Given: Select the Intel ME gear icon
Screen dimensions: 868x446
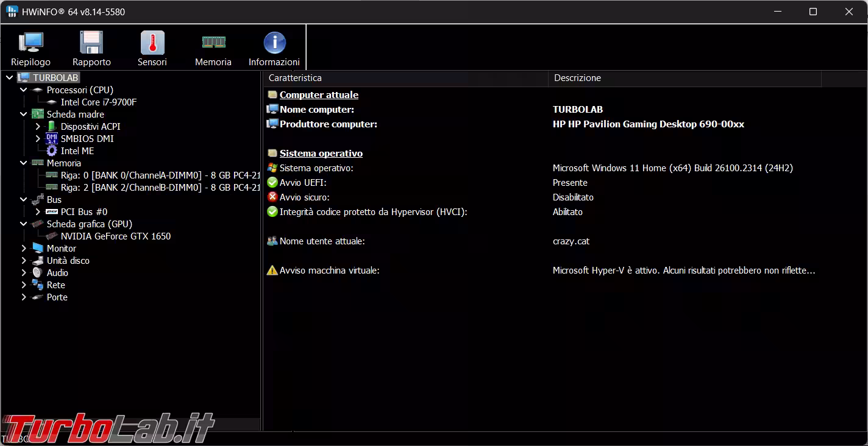Looking at the screenshot, I should point(52,151).
